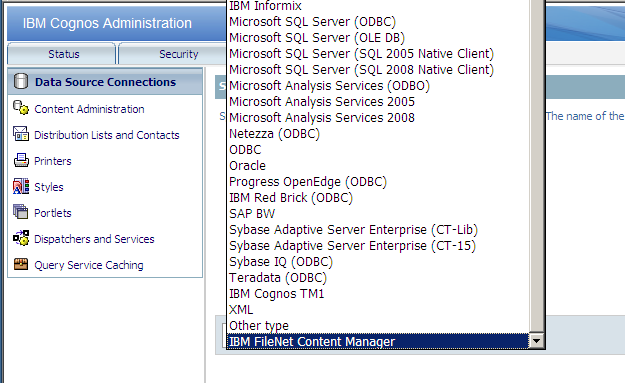The image size is (625, 383).
Task: Click the Styles icon in sidebar
Action: point(21,186)
